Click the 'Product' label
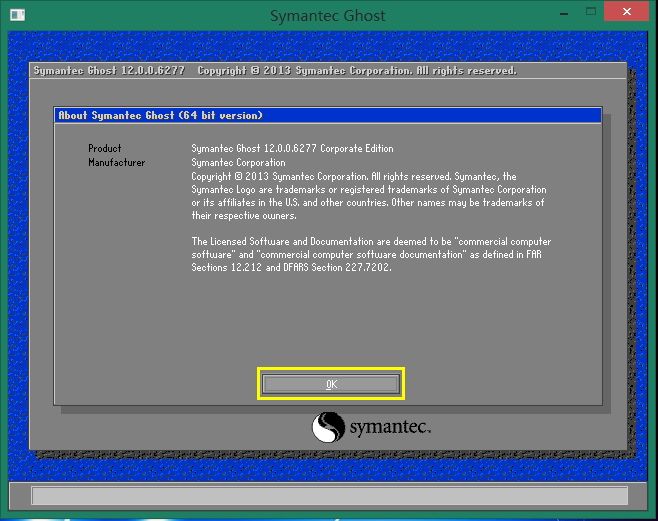The height and width of the screenshot is (521, 658). pos(104,148)
